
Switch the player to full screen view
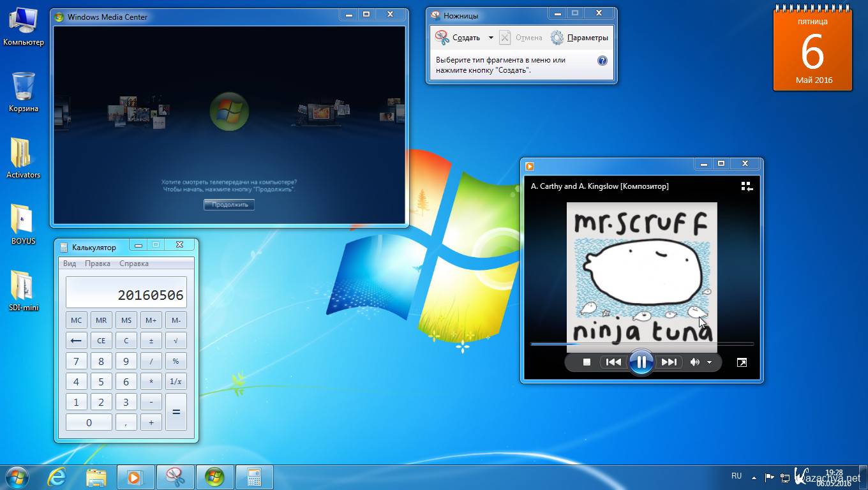pos(742,362)
